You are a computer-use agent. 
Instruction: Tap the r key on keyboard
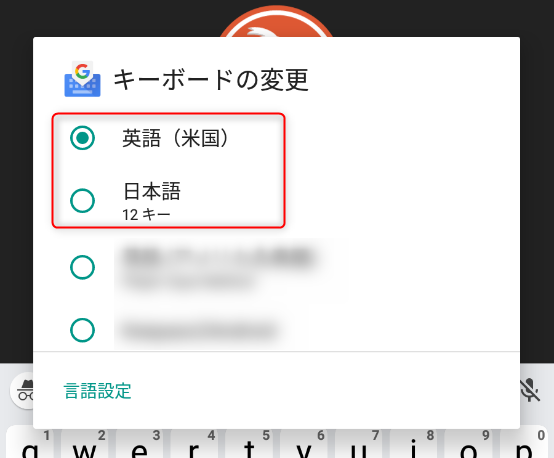(194, 444)
